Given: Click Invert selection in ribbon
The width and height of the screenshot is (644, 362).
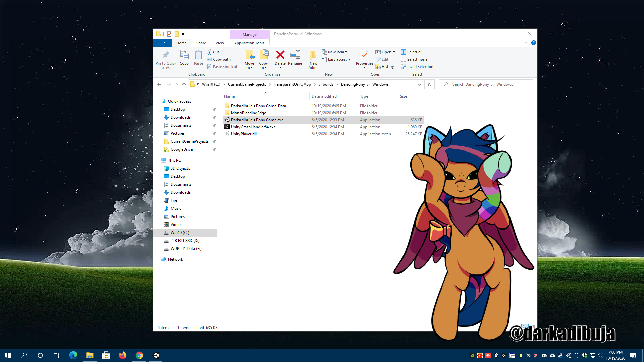Looking at the screenshot, I should coord(417,67).
